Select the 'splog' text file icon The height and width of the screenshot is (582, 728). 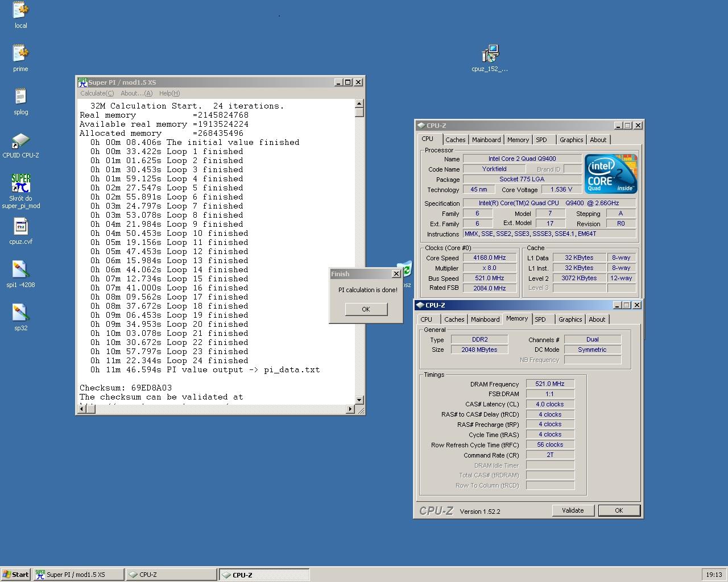point(20,101)
